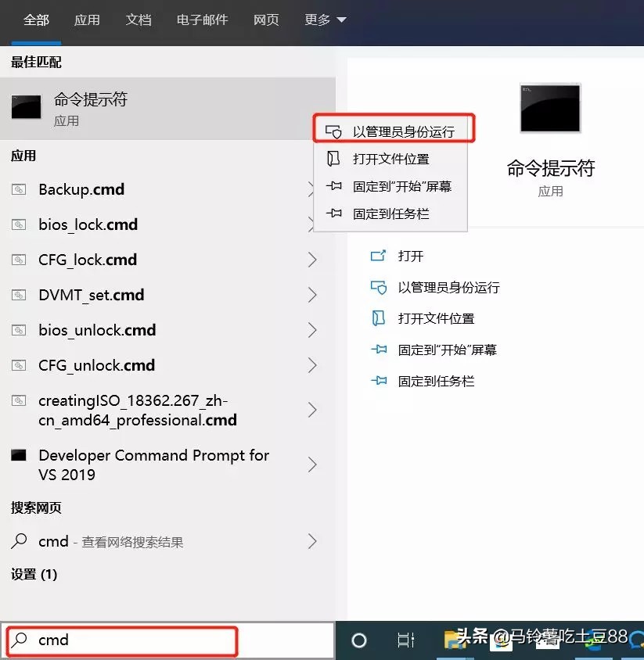The height and width of the screenshot is (660, 644).
Task: Click the large Command Prompt preview image
Action: point(549,109)
